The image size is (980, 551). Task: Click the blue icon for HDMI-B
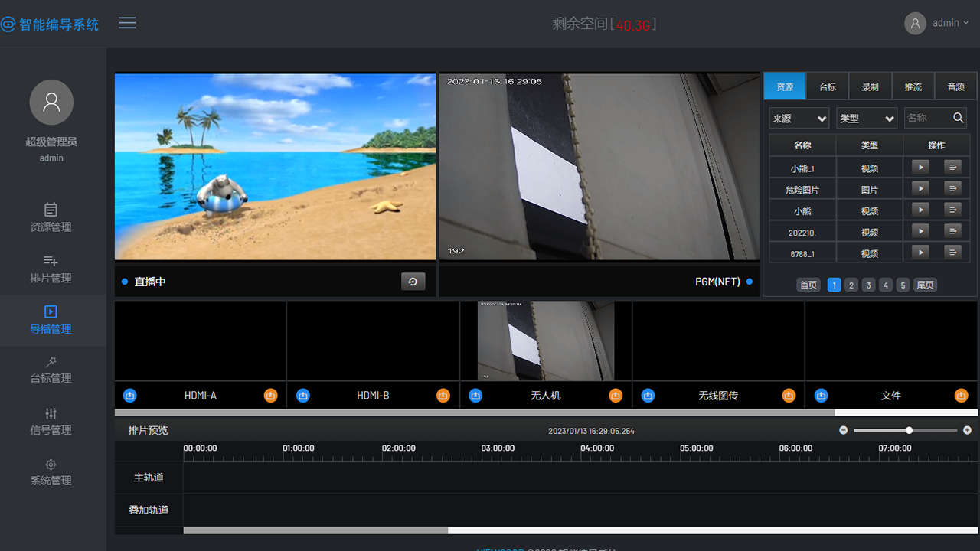coord(303,395)
